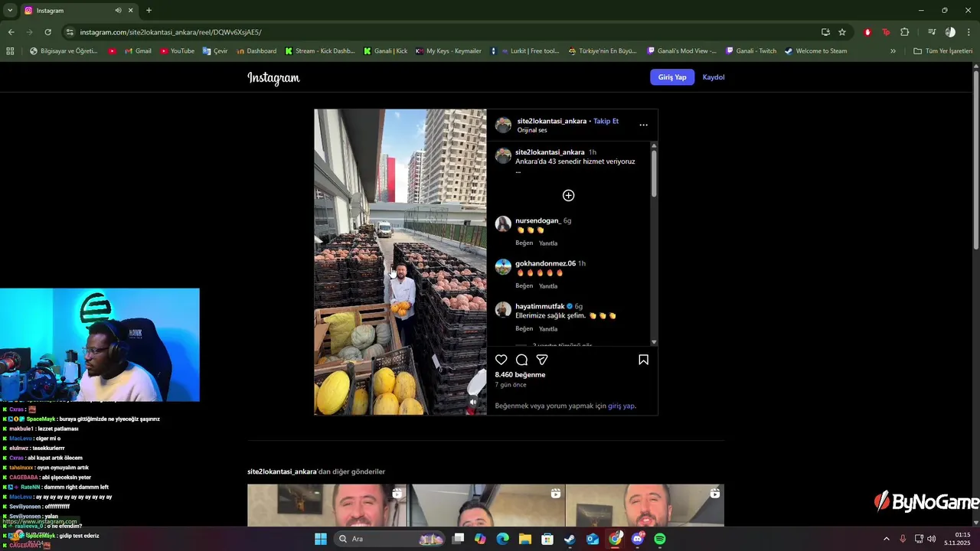Open Chrome's three-dot menu

click(x=969, y=32)
